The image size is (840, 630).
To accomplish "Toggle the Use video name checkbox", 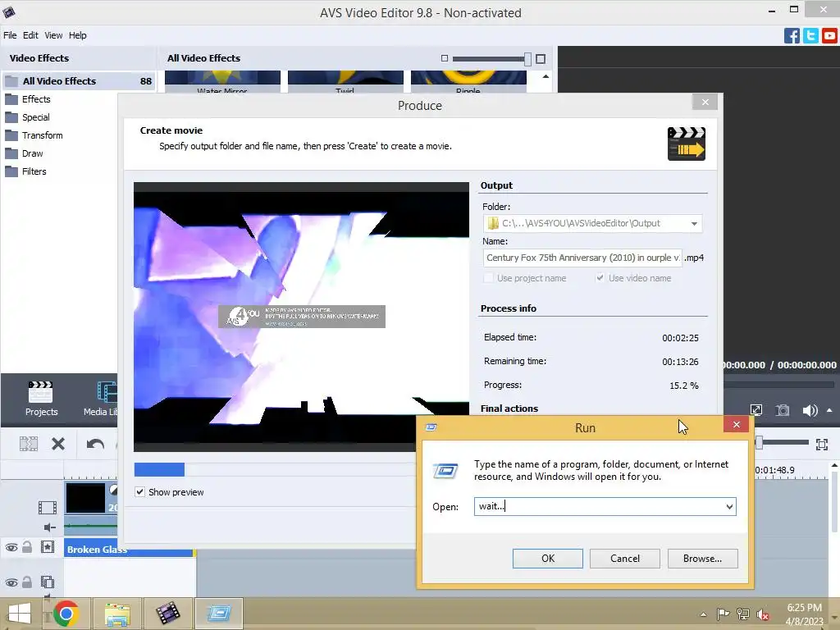I will click(x=600, y=278).
